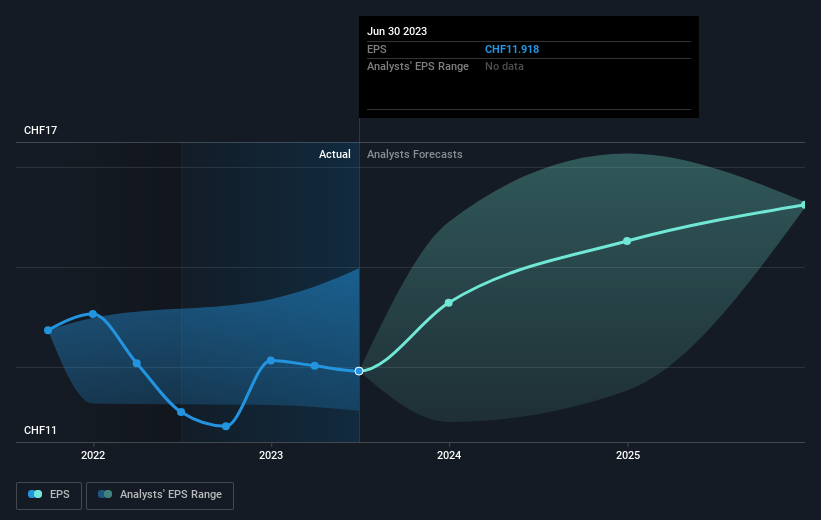Select the EPS point at 2023 start
821x520 pixels.
tap(271, 360)
